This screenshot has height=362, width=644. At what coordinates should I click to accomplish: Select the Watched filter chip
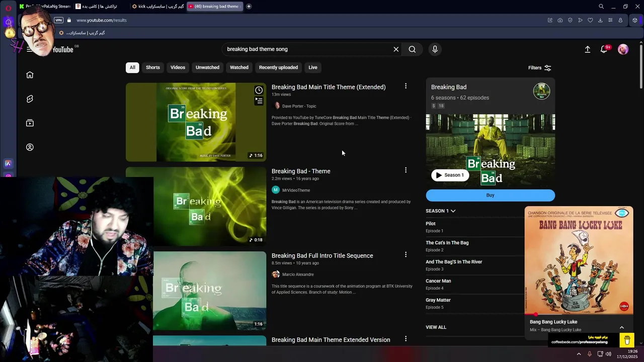pyautogui.click(x=239, y=67)
